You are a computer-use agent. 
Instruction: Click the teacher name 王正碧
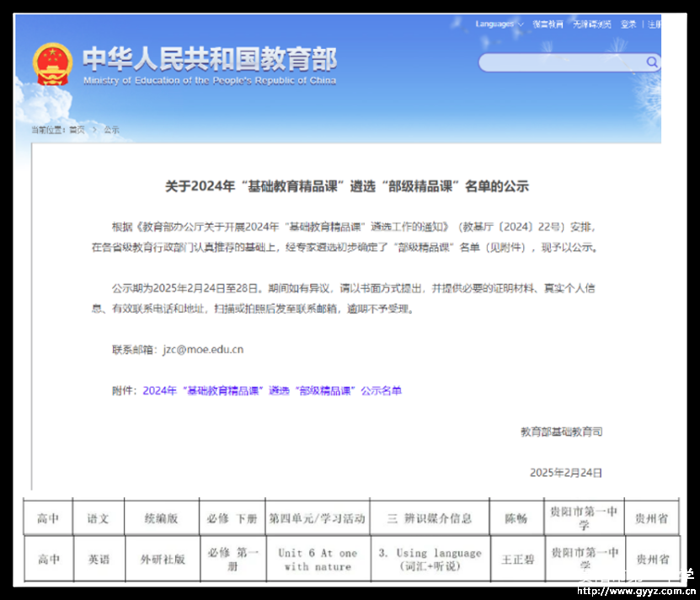[518, 560]
